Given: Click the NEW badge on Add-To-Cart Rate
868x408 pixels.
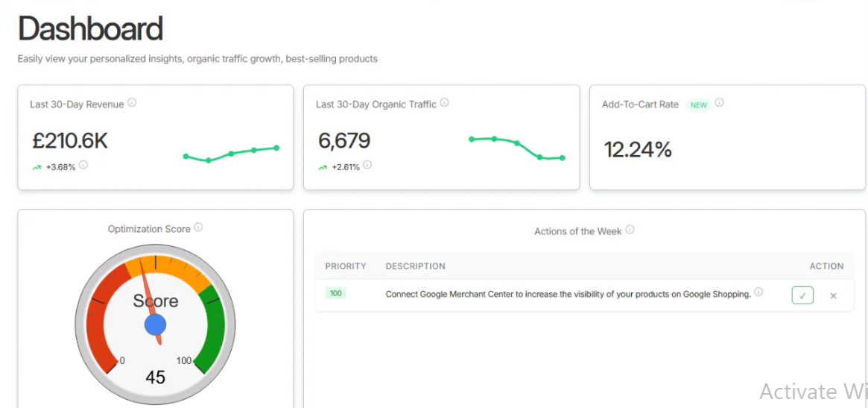Looking at the screenshot, I should (698, 105).
